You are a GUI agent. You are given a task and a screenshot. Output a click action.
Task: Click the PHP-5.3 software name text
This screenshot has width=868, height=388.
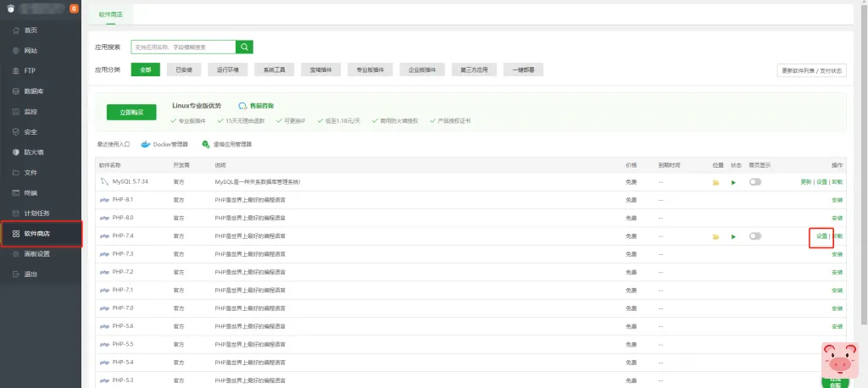[123, 381]
